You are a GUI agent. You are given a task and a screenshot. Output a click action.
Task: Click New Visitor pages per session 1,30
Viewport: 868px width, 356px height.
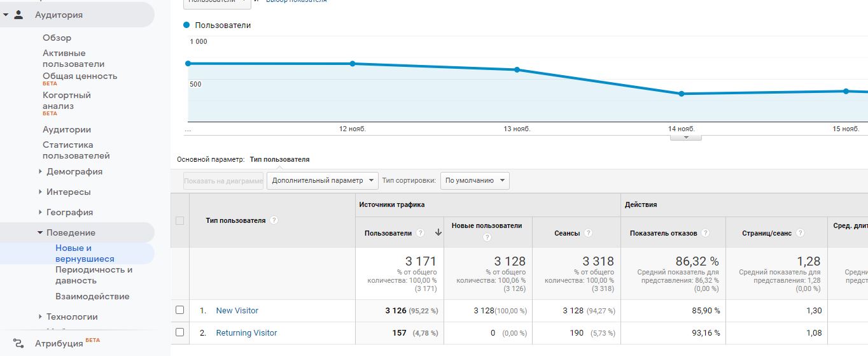pyautogui.click(x=814, y=310)
